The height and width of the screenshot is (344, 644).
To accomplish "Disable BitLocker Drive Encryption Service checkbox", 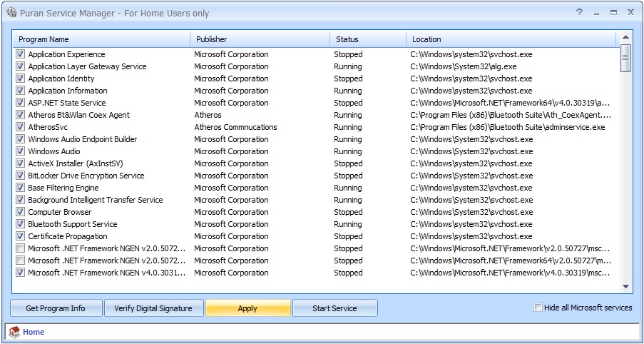I will 20,175.
